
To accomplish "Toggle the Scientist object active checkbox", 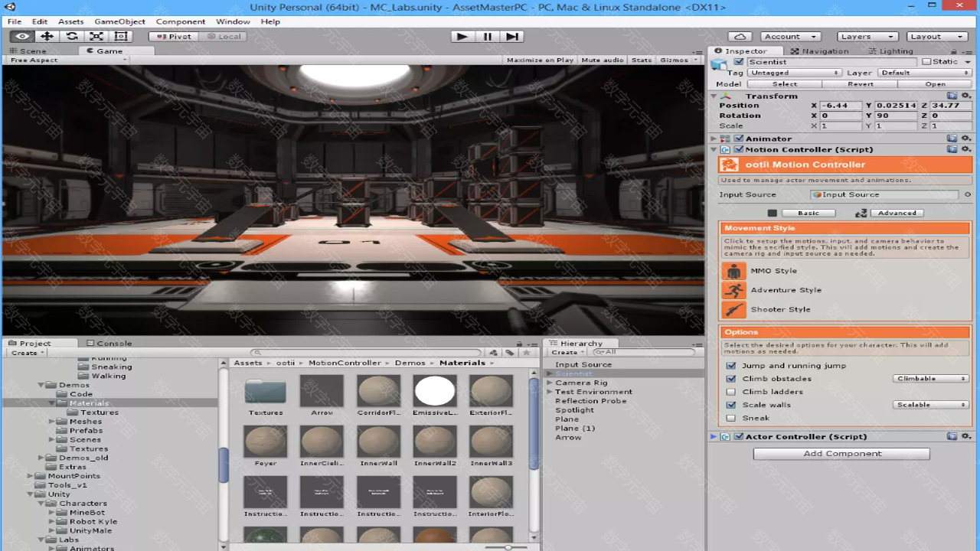I will click(x=739, y=62).
